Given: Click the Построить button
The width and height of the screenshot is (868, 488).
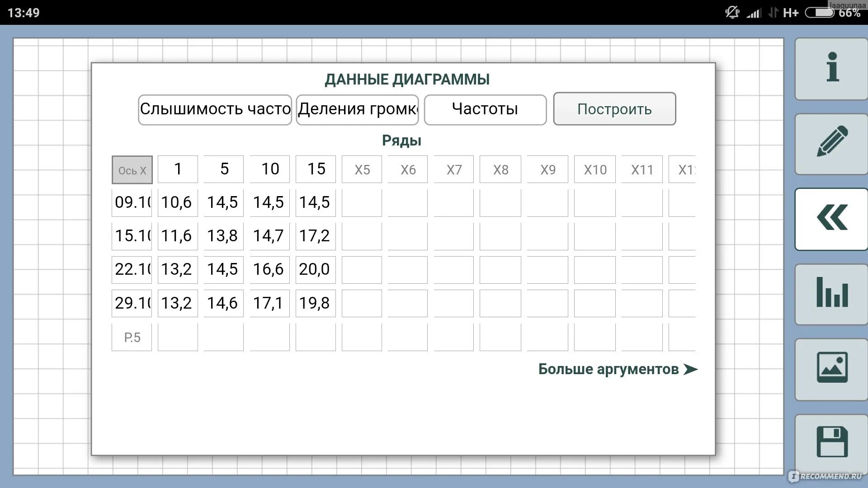Looking at the screenshot, I should [x=614, y=109].
